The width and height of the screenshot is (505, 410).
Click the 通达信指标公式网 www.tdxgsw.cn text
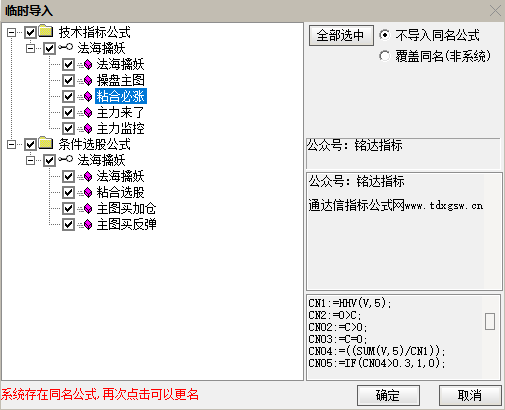tap(396, 205)
